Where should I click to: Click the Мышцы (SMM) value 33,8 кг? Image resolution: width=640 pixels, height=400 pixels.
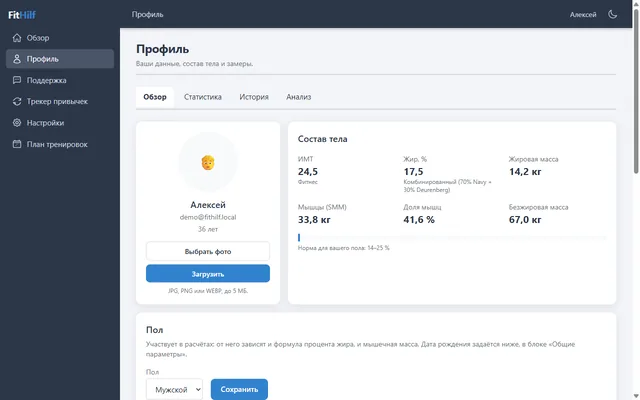click(x=314, y=220)
